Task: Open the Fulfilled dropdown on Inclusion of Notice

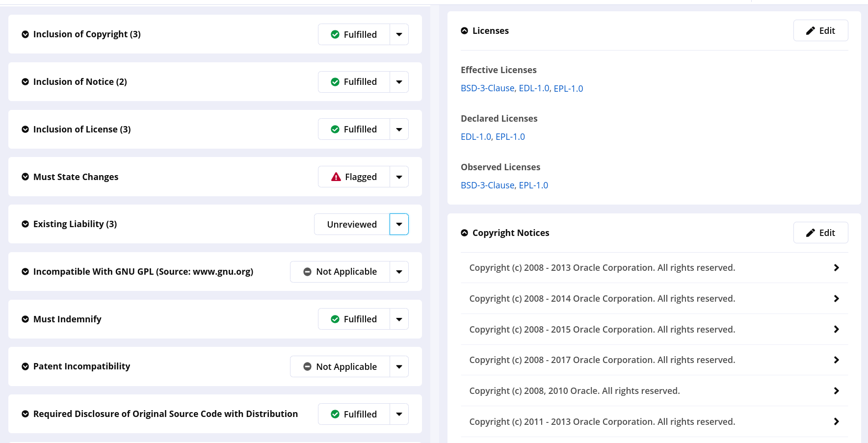Action: click(399, 81)
